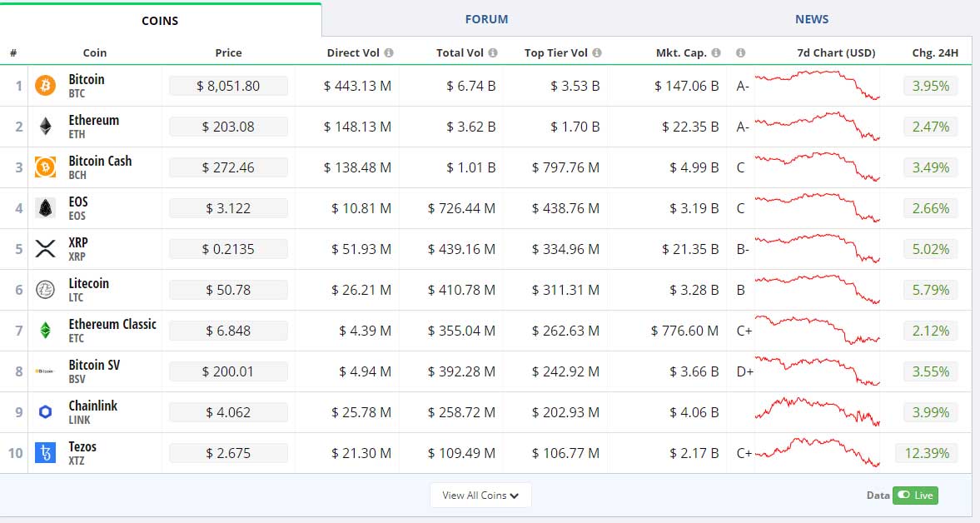Click Litecoin rating B
980x523 pixels.
741,289
